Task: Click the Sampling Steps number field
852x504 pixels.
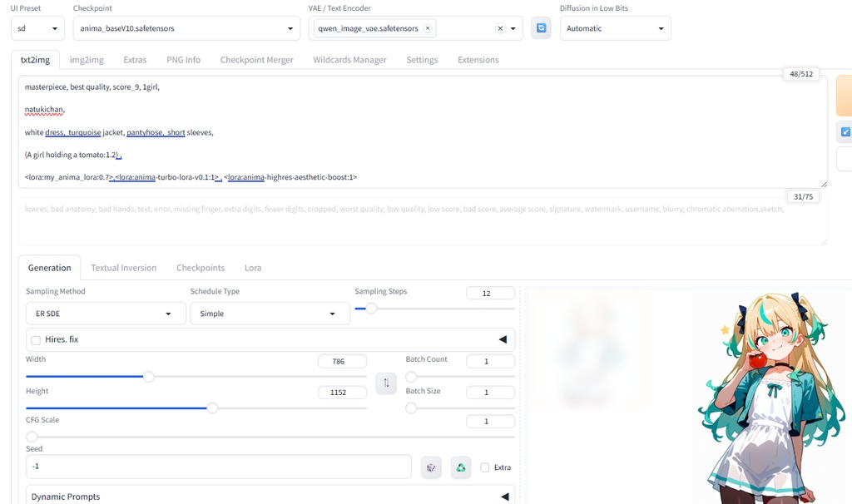Action: point(490,294)
